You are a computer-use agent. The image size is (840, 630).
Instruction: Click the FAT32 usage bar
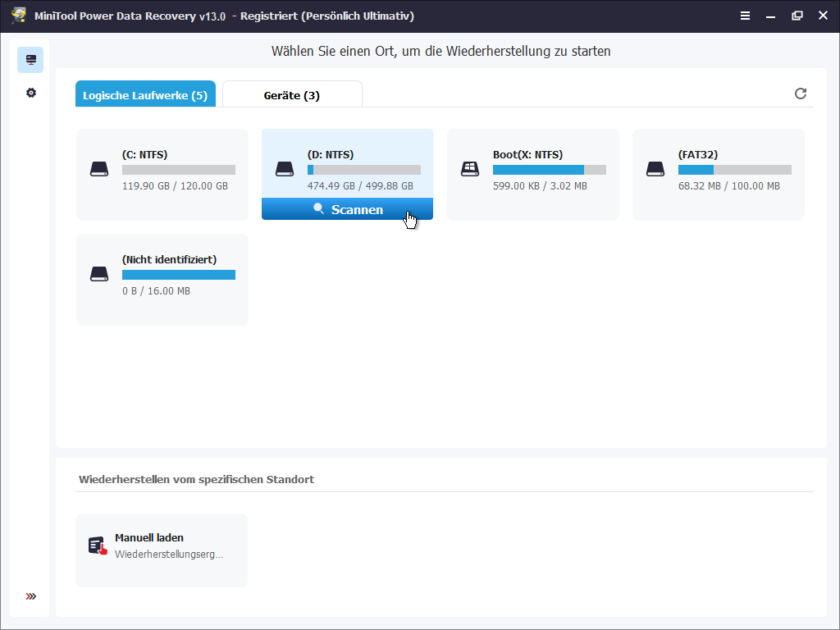click(735, 170)
